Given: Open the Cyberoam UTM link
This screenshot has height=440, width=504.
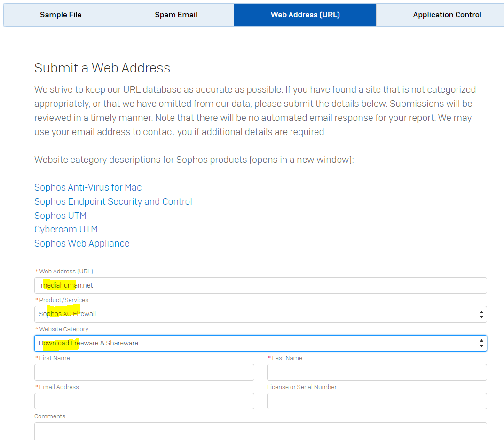Looking at the screenshot, I should pos(66,229).
